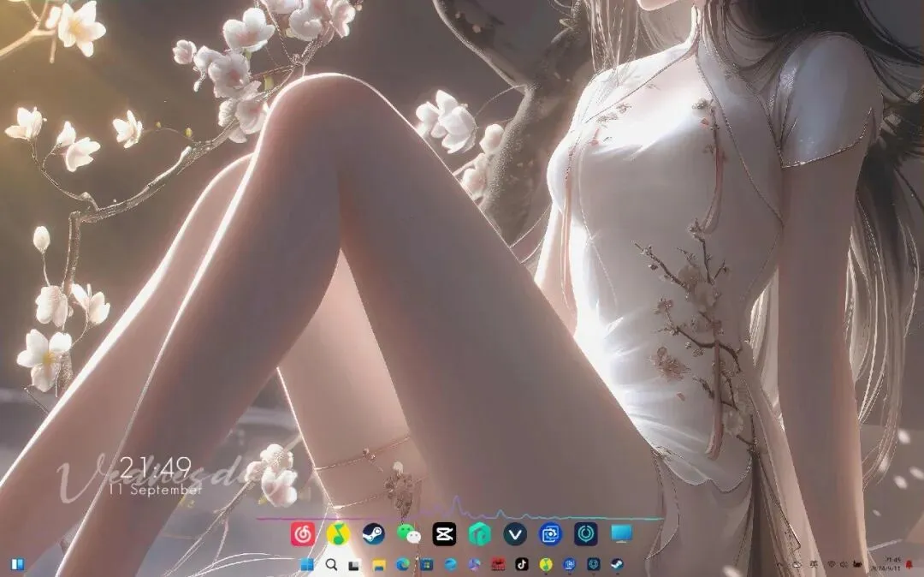Open the purple-blue round taskbar app
The height and width of the screenshot is (577, 924).
coord(474,565)
